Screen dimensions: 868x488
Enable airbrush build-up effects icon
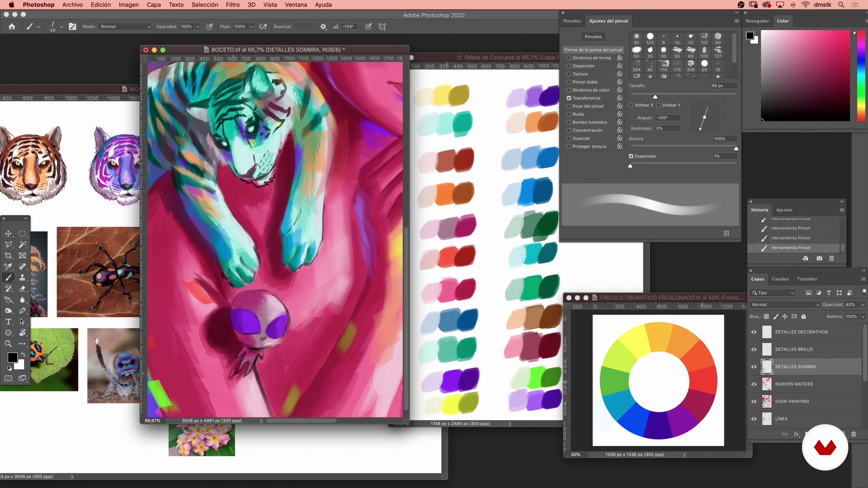[263, 27]
